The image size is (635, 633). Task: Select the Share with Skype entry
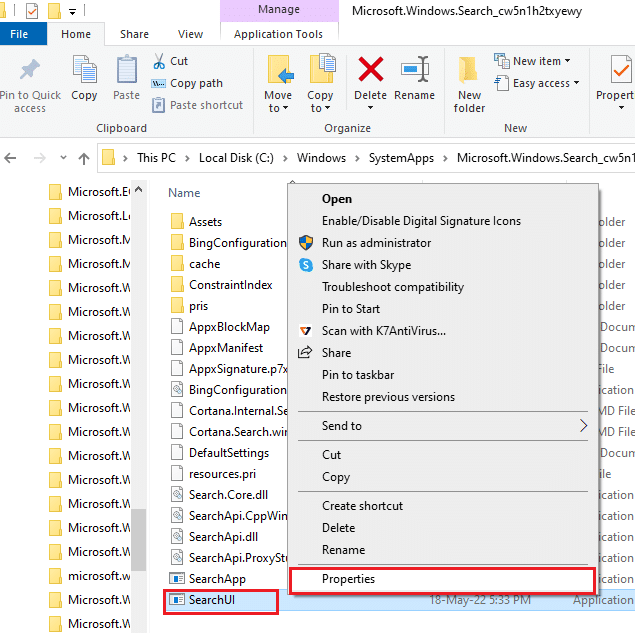click(x=366, y=265)
